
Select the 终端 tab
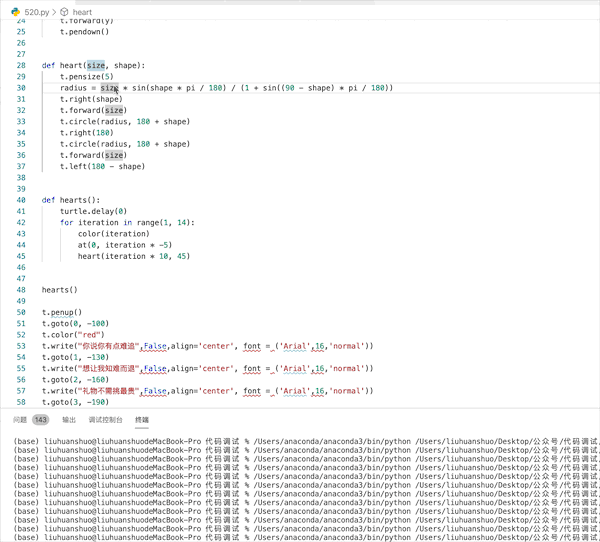point(142,420)
